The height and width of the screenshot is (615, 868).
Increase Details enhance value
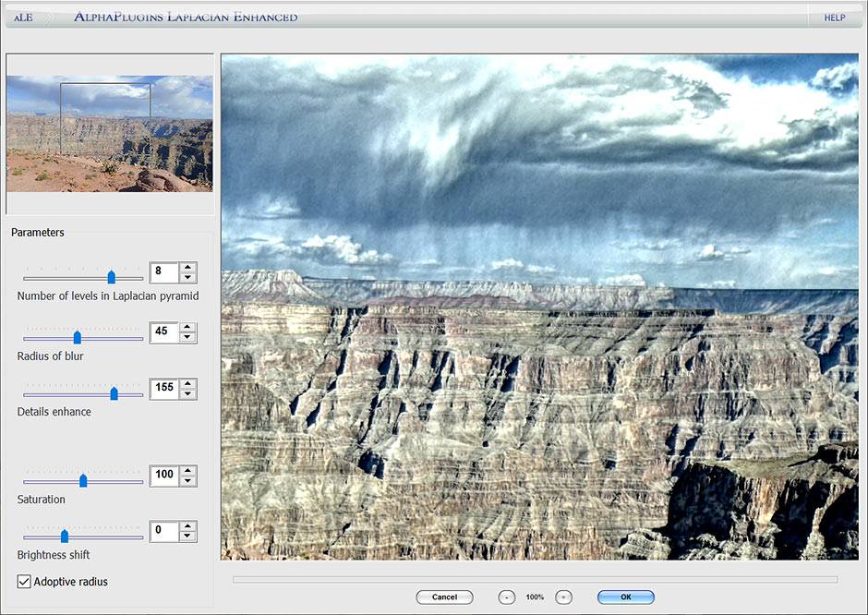point(188,383)
